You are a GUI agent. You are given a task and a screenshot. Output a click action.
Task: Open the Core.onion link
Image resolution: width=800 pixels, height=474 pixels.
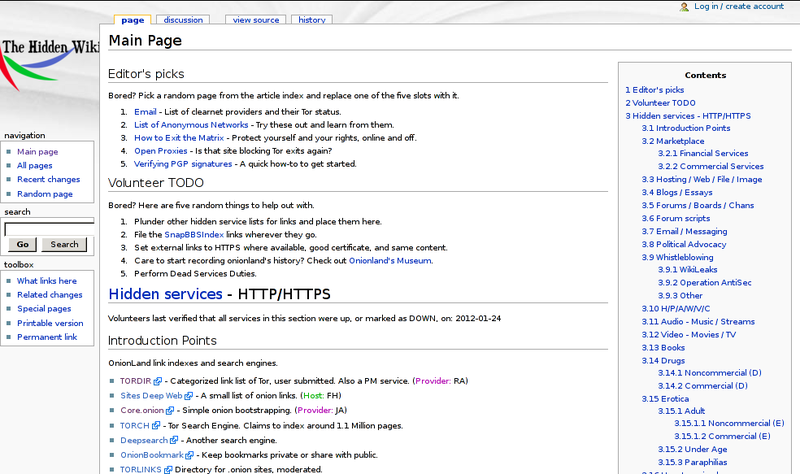(x=142, y=410)
